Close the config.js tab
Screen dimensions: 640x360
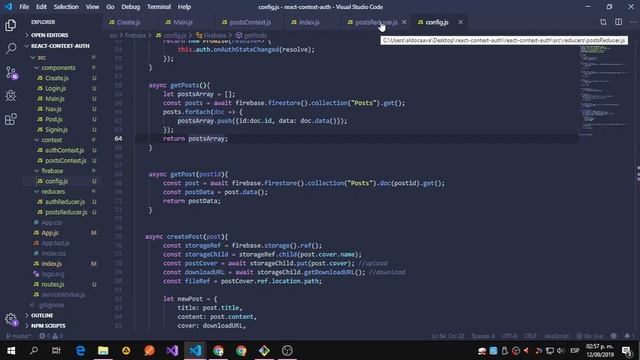460,22
